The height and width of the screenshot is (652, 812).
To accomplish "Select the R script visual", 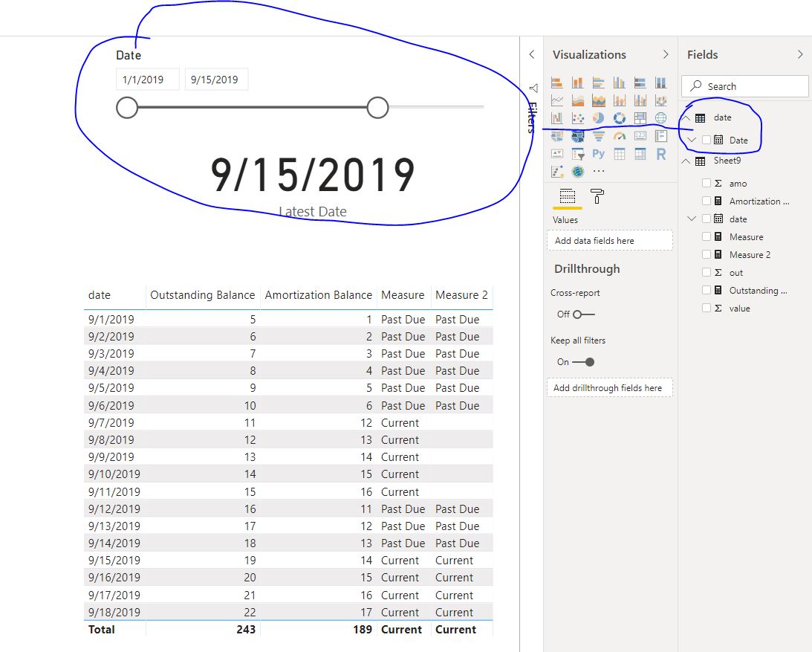I will tap(660, 154).
